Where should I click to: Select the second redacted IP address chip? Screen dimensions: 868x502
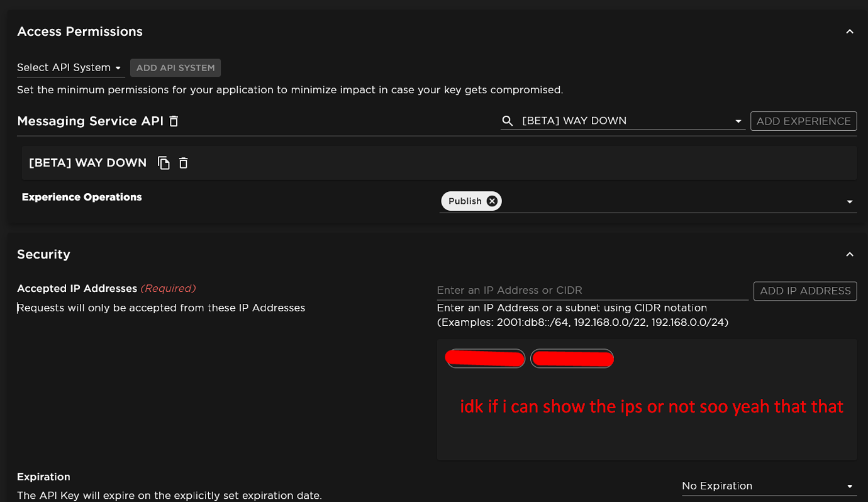[572, 358]
